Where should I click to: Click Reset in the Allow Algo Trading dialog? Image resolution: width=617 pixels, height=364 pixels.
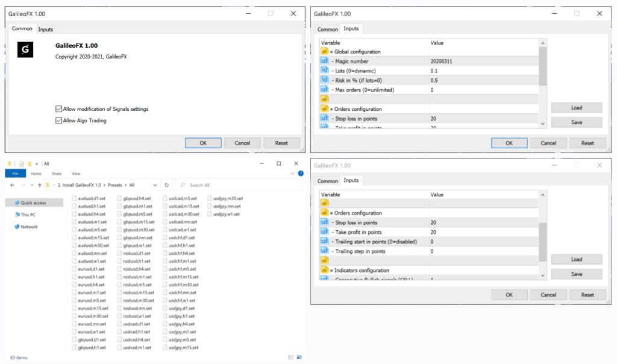(x=281, y=143)
